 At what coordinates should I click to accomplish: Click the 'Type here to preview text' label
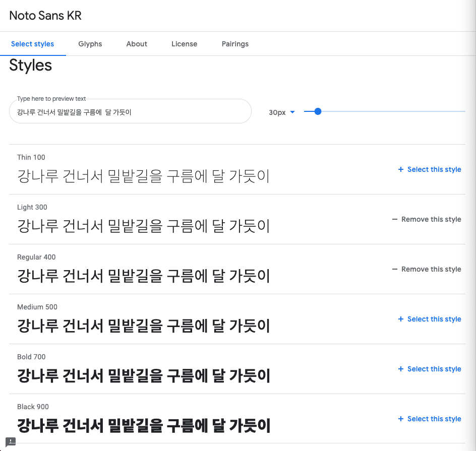click(x=51, y=99)
